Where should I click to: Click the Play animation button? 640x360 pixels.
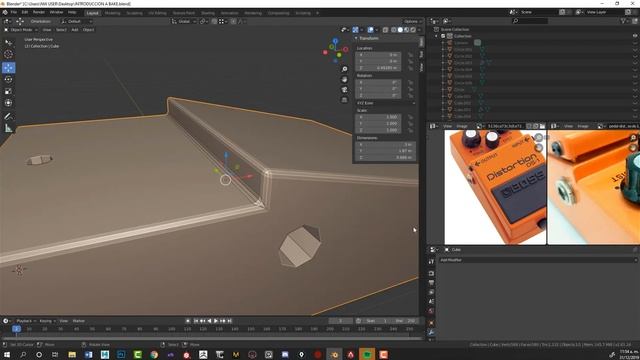coord(216,321)
